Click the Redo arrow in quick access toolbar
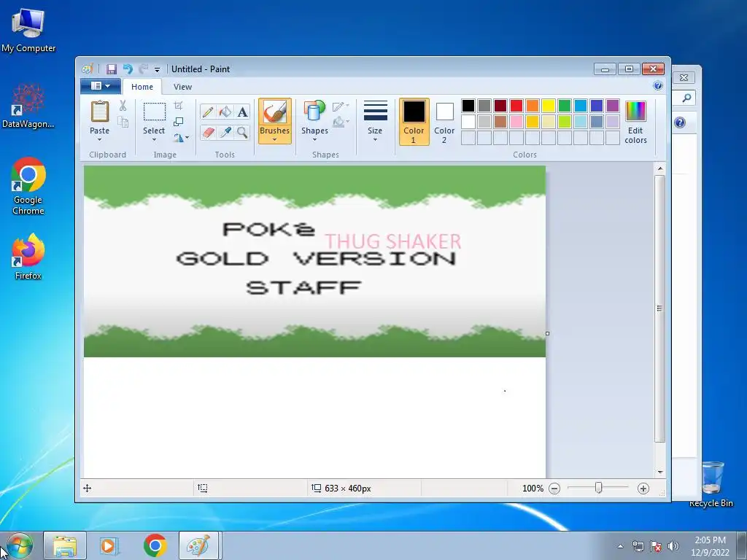The width and height of the screenshot is (747, 560). (144, 69)
